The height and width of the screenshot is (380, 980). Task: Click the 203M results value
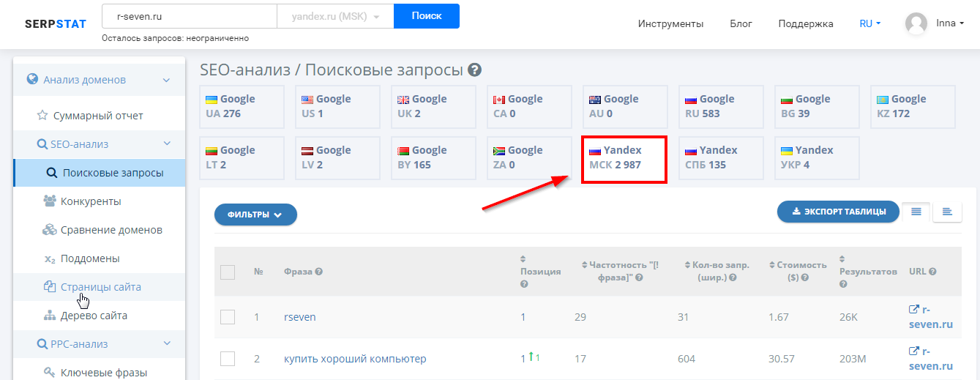click(854, 359)
